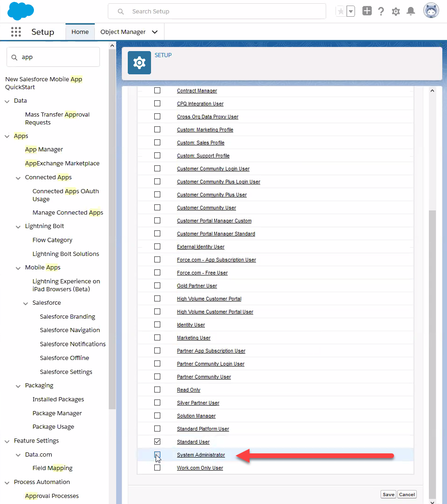This screenshot has height=504, width=447.
Task: Click the Search Setup field
Action: pos(217,12)
